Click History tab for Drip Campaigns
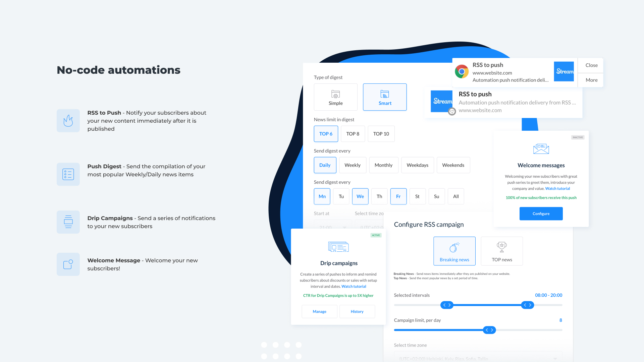 (x=357, y=311)
